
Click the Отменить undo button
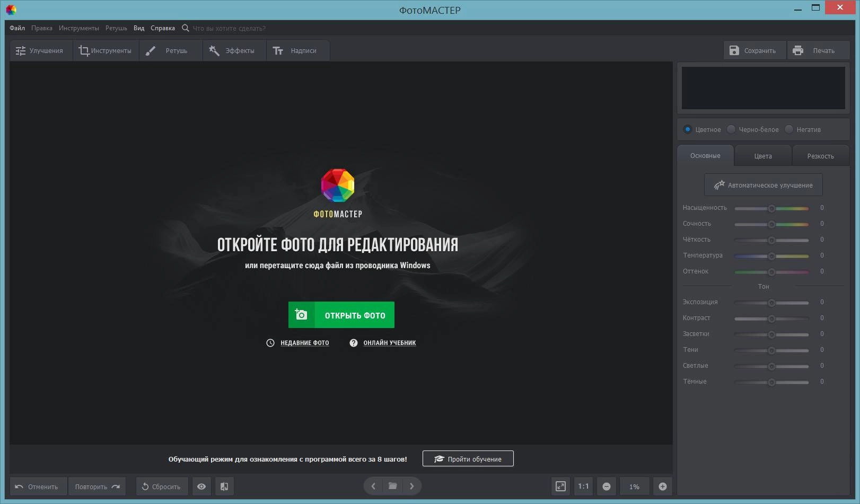38,487
